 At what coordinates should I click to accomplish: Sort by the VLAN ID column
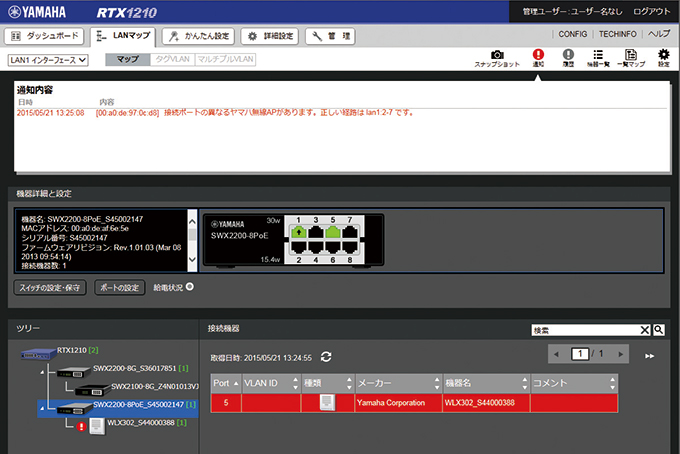[x=271, y=383]
